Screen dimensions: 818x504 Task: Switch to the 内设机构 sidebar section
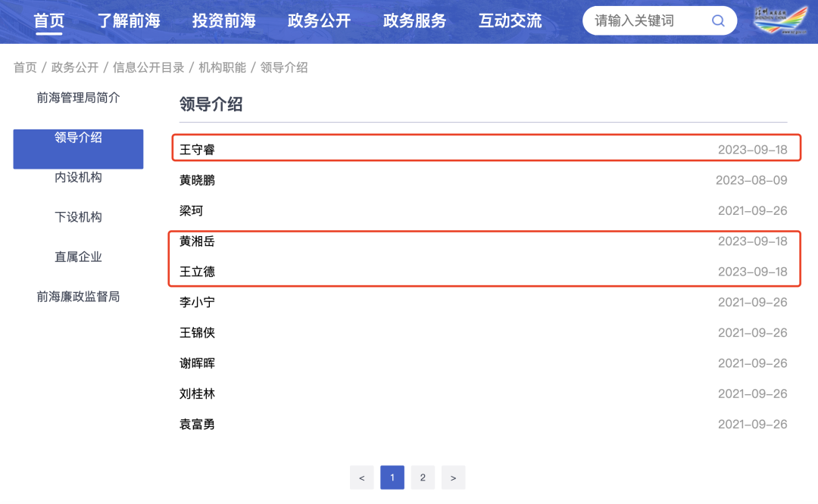coord(77,177)
